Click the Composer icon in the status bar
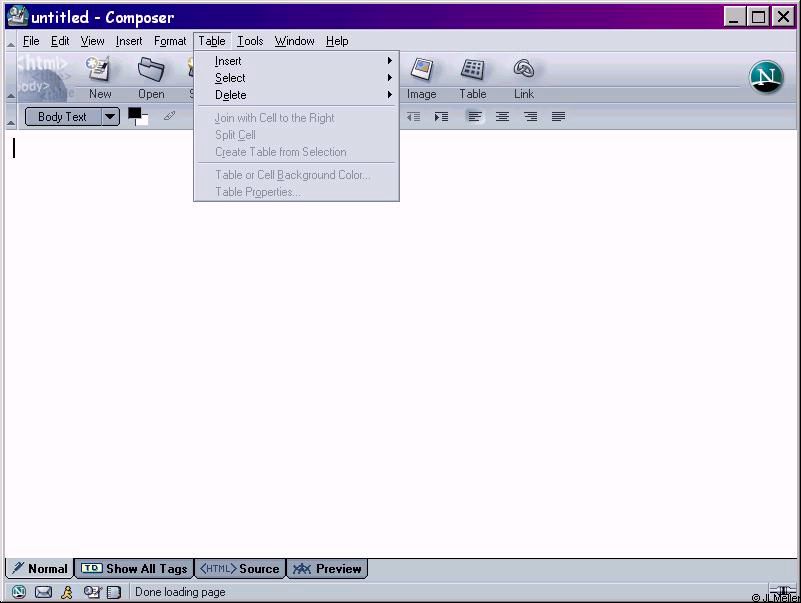 (92, 592)
